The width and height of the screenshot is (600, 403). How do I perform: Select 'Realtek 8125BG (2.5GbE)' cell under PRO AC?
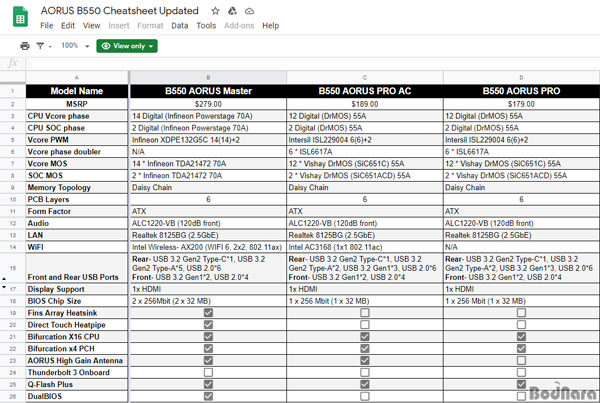click(365, 235)
